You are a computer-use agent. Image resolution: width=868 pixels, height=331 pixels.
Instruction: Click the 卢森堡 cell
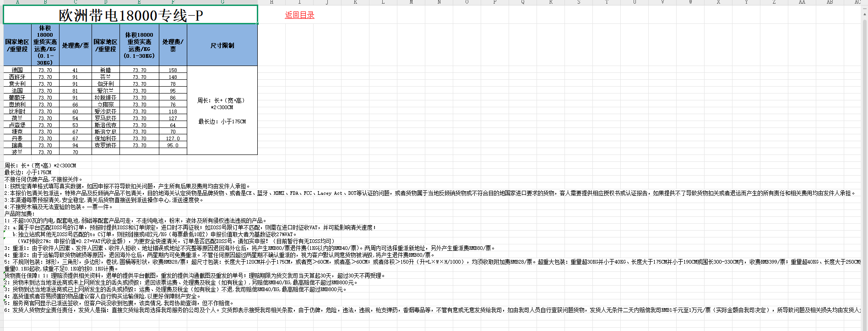coord(17,125)
